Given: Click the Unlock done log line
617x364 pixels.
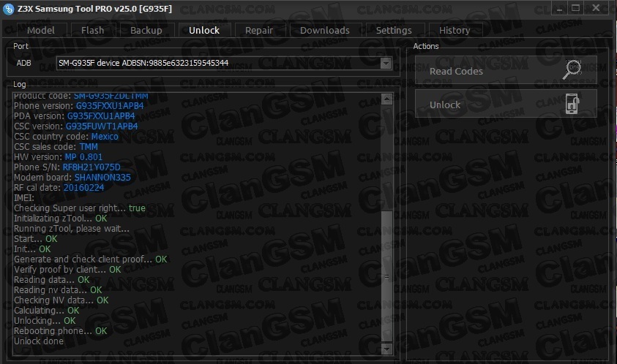Looking at the screenshot, I should [x=39, y=341].
